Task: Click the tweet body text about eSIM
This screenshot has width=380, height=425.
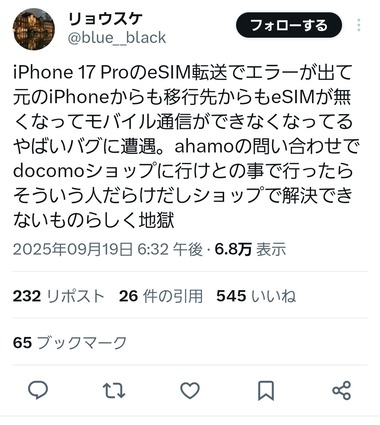Action: (186, 146)
